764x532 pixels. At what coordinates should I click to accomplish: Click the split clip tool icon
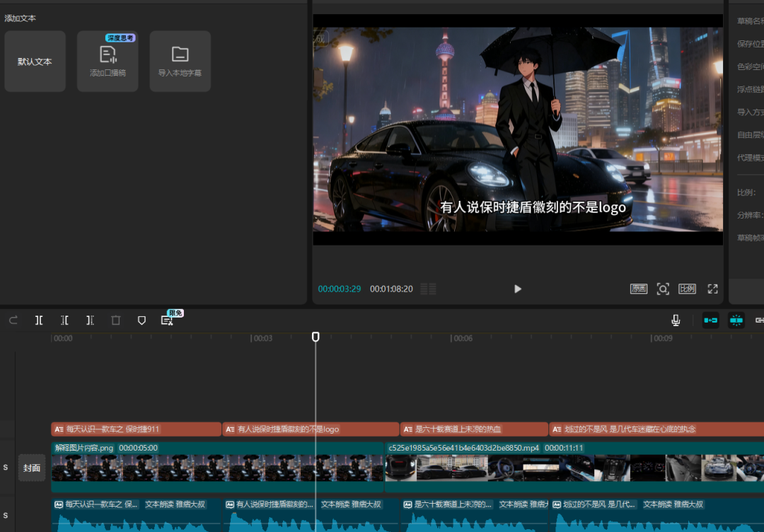tap(39, 320)
